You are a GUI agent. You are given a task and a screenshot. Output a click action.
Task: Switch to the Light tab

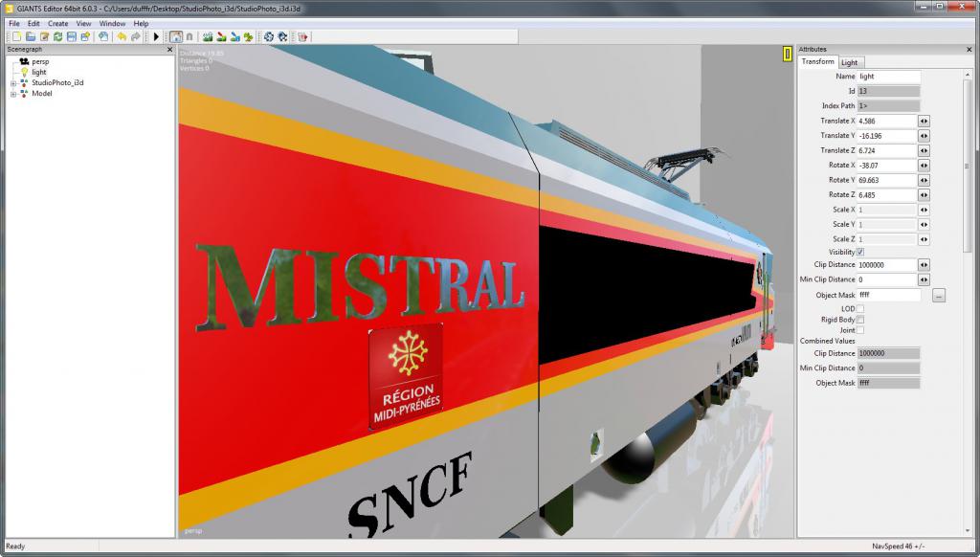[850, 62]
